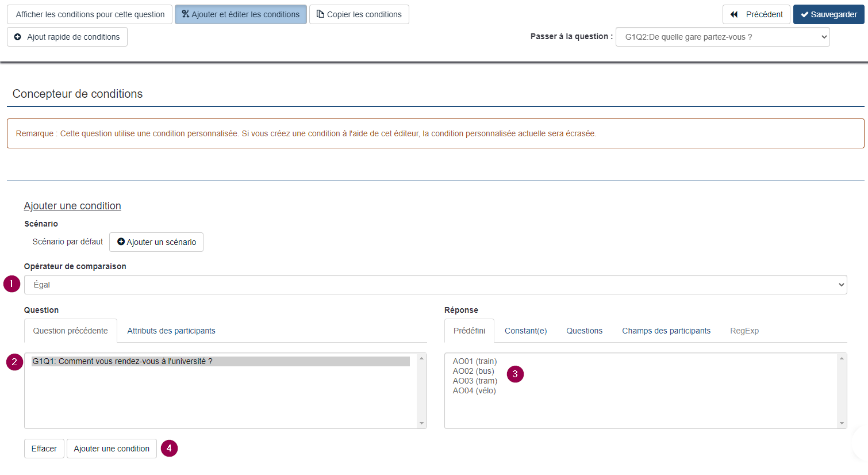Open the Constant(e) tab
Image resolution: width=868 pixels, height=475 pixels.
click(525, 331)
